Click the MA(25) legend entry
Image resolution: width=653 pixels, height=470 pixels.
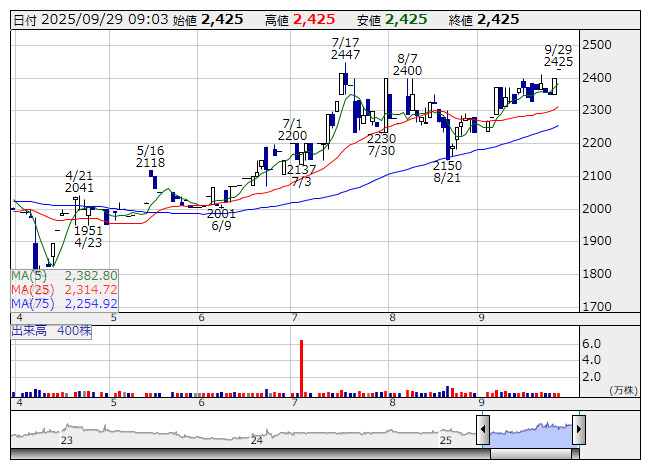64,289
